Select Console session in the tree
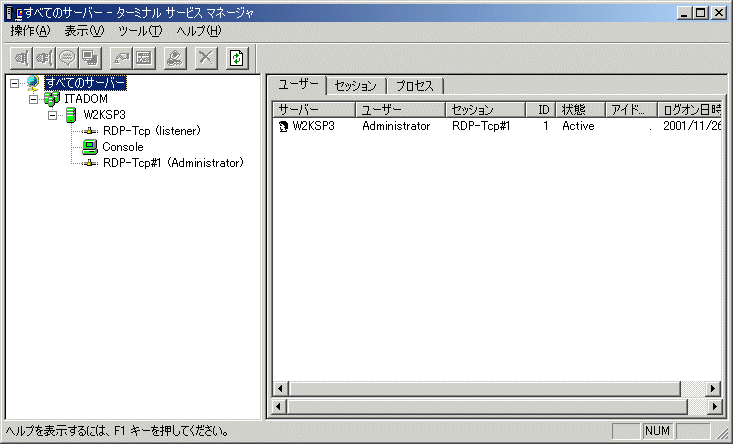This screenshot has height=444, width=733. (x=123, y=147)
